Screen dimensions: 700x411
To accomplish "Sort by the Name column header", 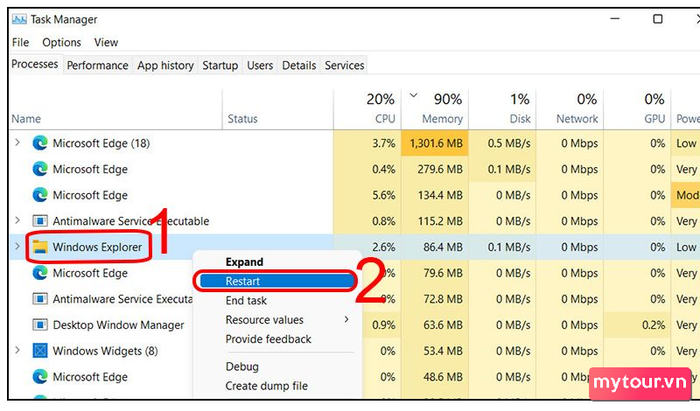I will pyautogui.click(x=26, y=119).
